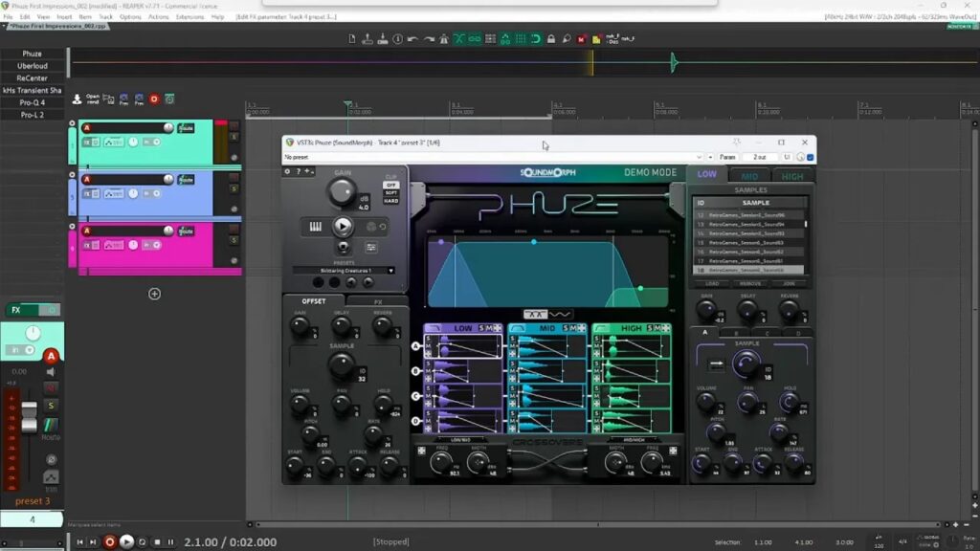Solo the track in the mixer strip
The image size is (980, 551).
(52, 406)
